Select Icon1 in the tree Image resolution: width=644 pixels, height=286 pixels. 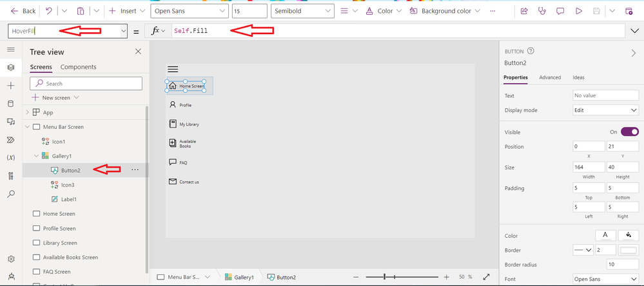pos(59,142)
